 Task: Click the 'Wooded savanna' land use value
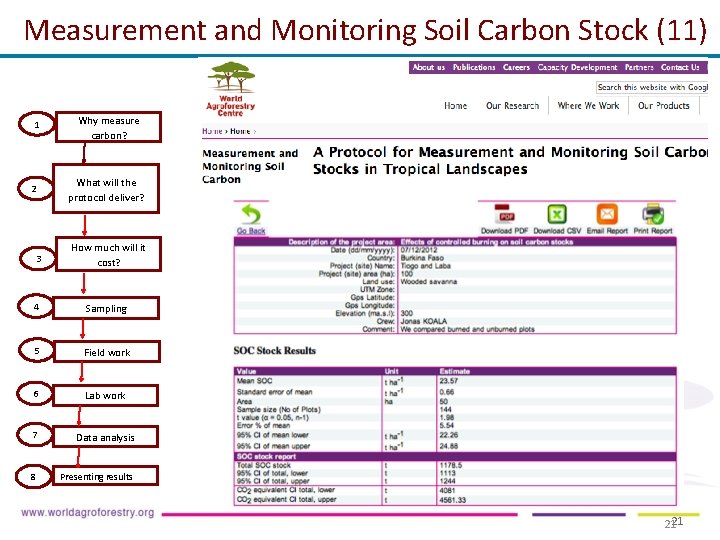point(429,281)
